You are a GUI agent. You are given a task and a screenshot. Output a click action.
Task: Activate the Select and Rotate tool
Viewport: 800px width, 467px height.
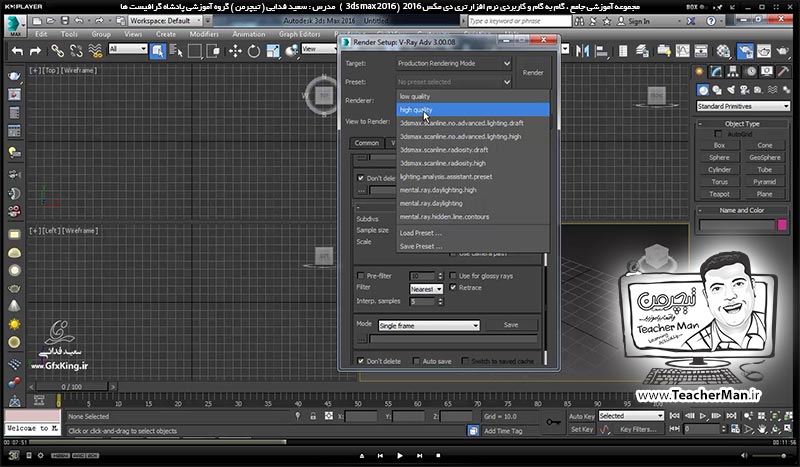click(254, 51)
